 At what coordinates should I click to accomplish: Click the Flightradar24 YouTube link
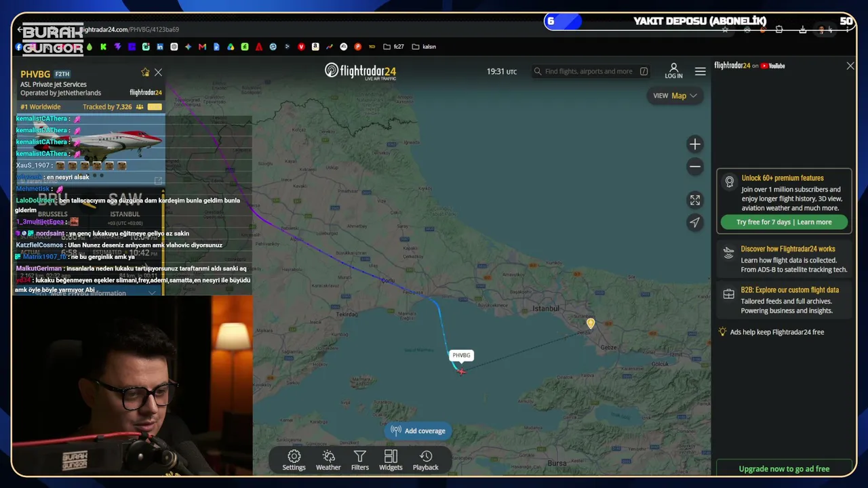coord(749,66)
